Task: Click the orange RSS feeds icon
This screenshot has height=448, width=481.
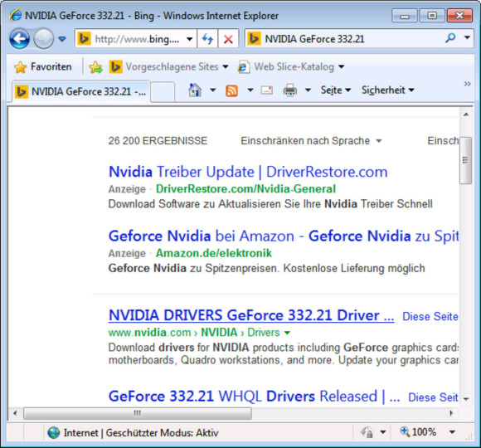Action: click(x=231, y=90)
